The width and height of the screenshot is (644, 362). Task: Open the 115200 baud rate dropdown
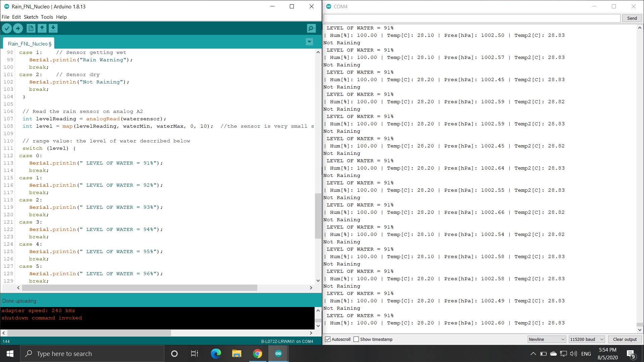pyautogui.click(x=586, y=339)
